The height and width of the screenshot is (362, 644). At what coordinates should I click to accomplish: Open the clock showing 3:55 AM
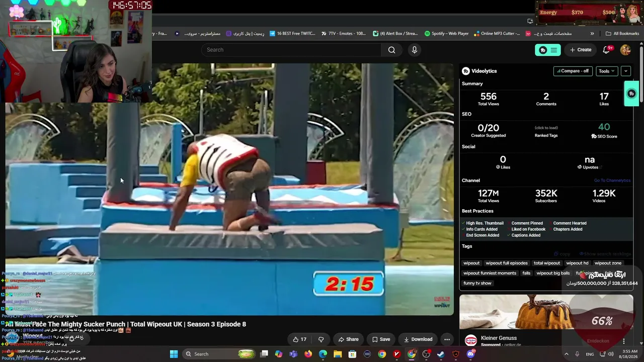[629, 354]
